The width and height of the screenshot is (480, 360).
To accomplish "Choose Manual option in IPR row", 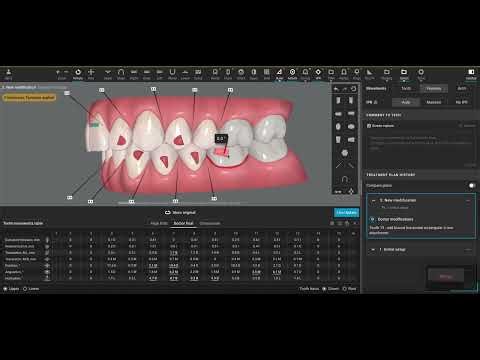I will [434, 102].
